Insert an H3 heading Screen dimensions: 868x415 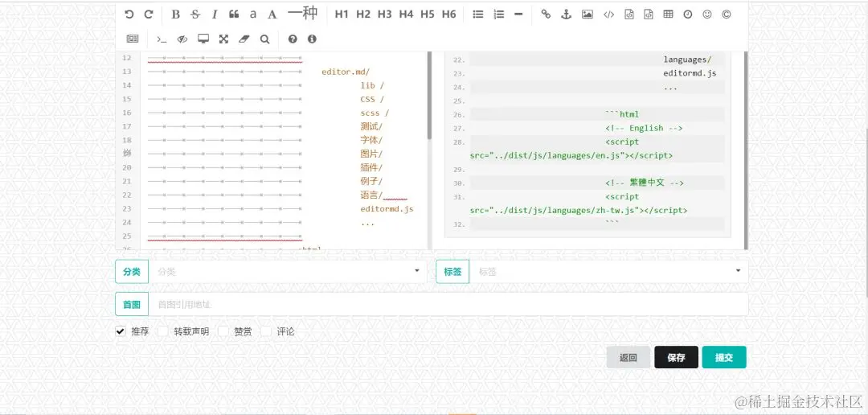coord(385,14)
